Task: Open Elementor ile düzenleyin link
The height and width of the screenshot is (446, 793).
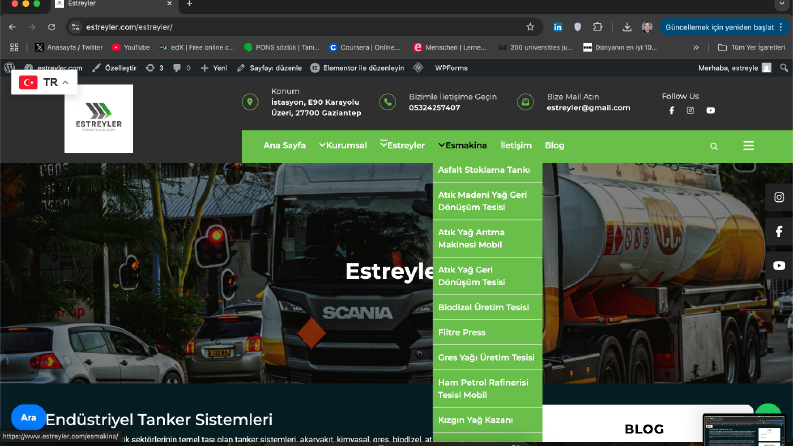Action: pyautogui.click(x=357, y=68)
